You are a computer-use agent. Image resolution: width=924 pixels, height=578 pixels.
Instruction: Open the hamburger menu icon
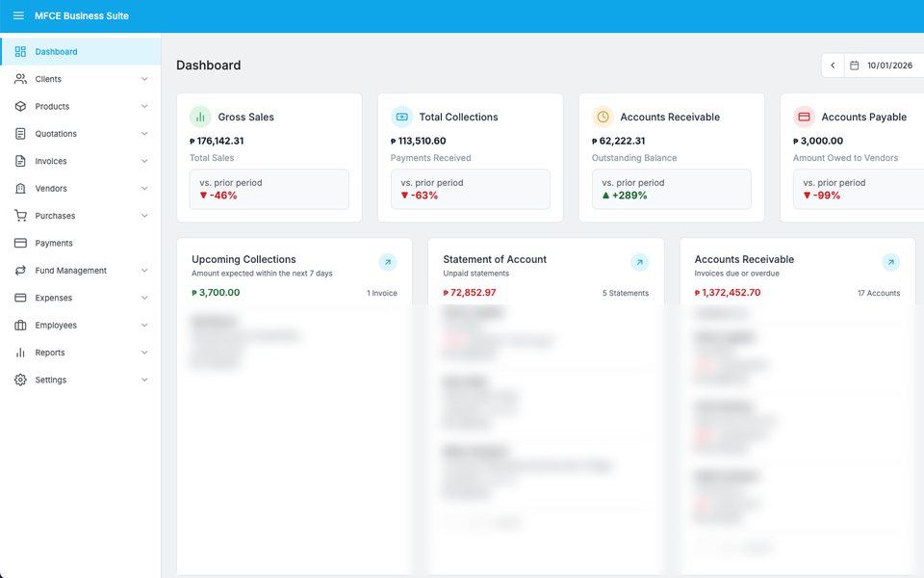(18, 16)
